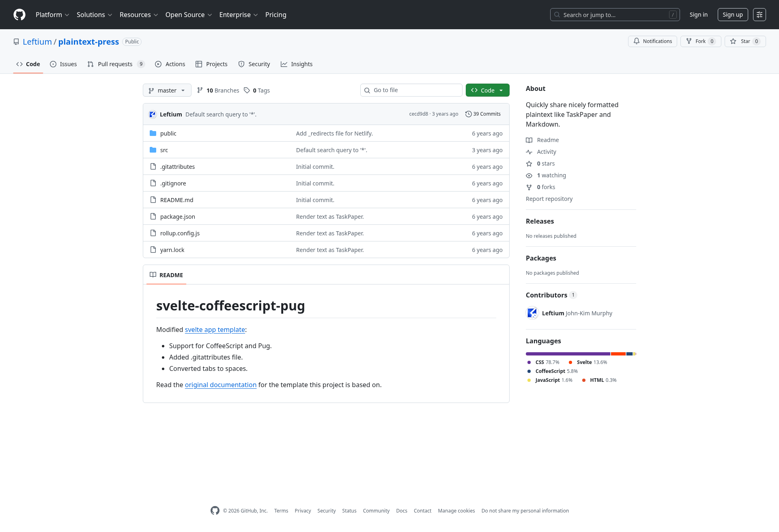Click the README.md file icon
Screen dimensions: 779x532
pyautogui.click(x=153, y=200)
